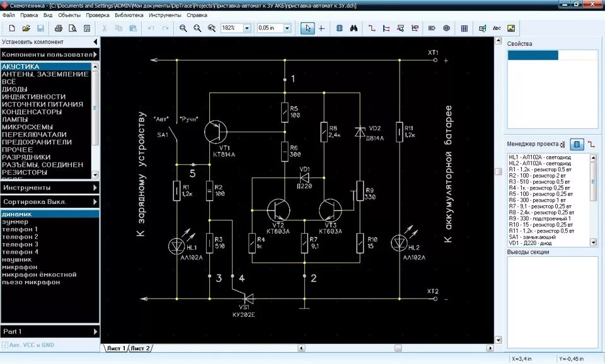Click the Copy icon in the toolbar

[x=118, y=28]
